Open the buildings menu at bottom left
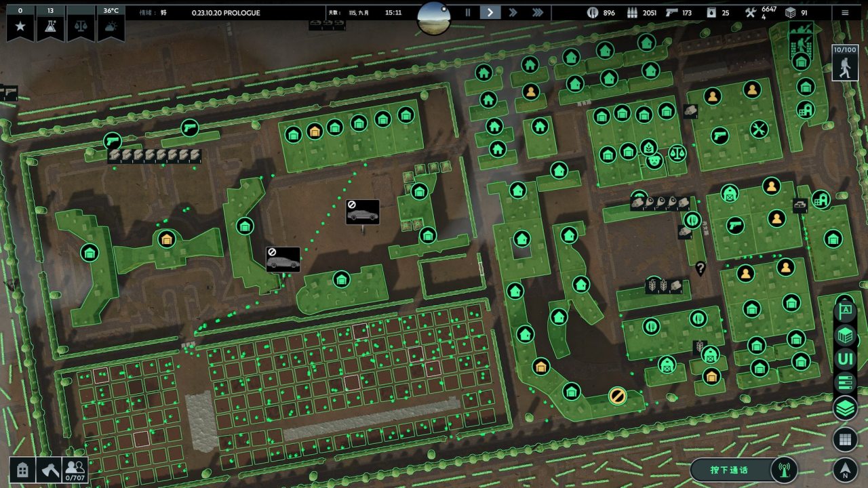This screenshot has height=488, width=868. pyautogui.click(x=22, y=470)
